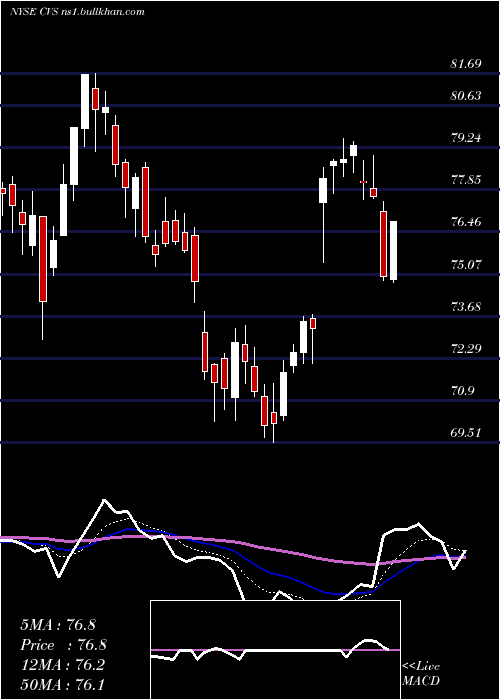The width and height of the screenshot is (500, 700).
Task: Click the 75.07 price level label
Action: pos(466,264)
